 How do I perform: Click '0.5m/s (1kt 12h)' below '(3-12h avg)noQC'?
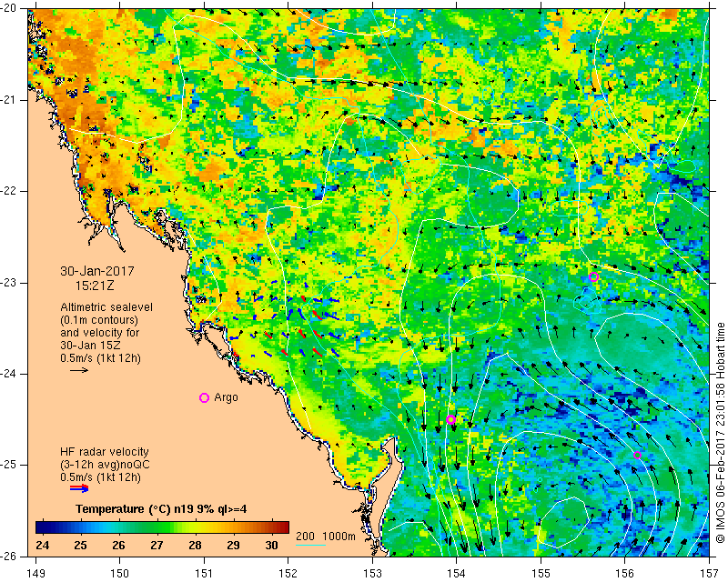[x=100, y=477]
